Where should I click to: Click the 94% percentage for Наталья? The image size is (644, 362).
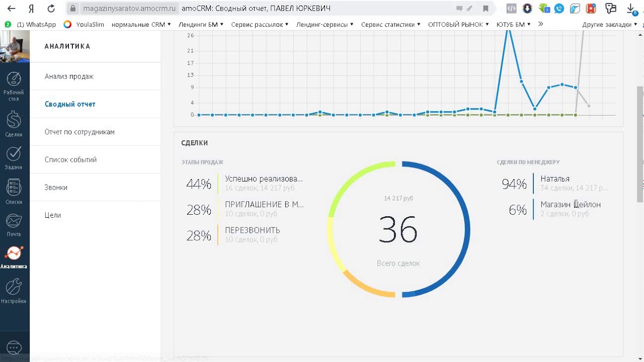(x=514, y=184)
